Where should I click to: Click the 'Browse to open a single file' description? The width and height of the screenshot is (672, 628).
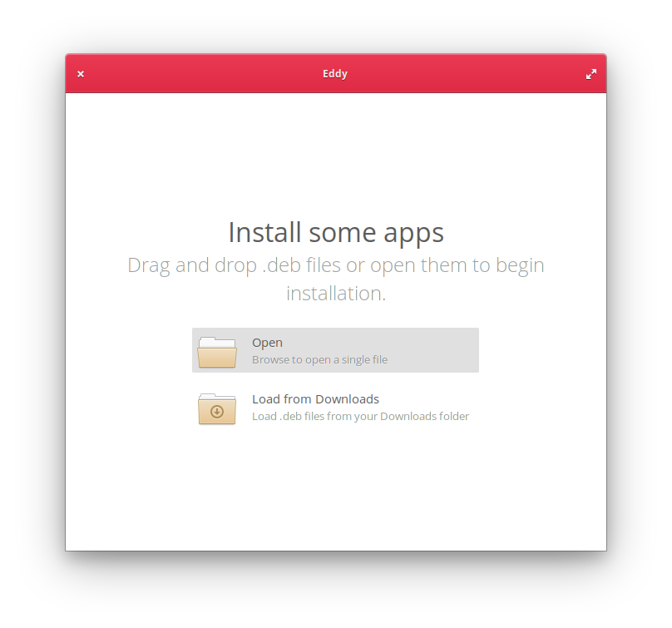coord(319,360)
